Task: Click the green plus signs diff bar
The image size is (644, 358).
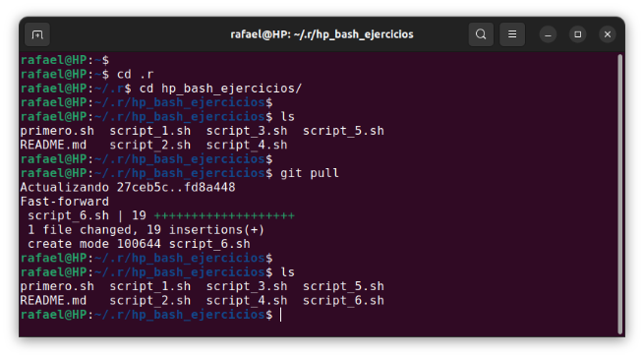Action: [x=224, y=215]
